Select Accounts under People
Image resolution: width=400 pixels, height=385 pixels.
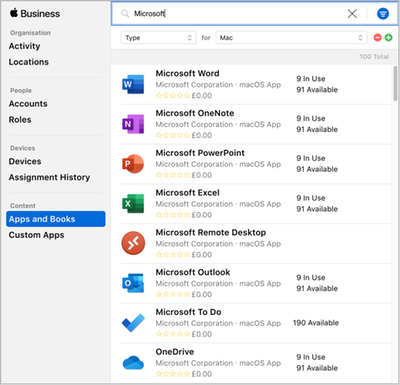pos(28,104)
